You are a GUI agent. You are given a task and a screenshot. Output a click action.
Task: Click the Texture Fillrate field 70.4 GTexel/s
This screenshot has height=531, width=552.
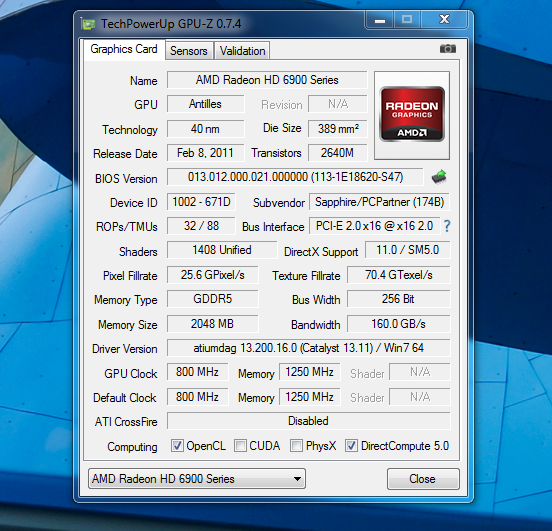click(399, 275)
